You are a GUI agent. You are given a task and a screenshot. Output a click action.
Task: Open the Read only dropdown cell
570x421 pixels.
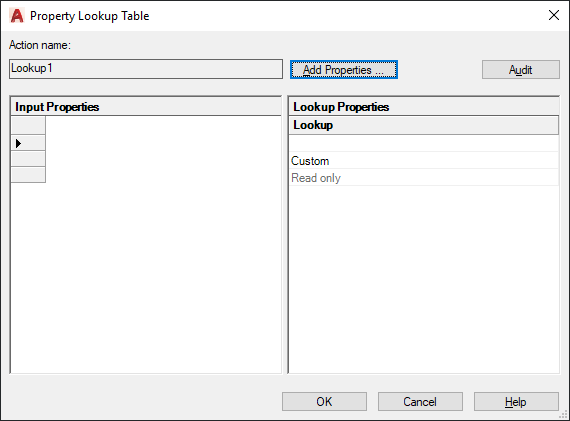(424, 177)
